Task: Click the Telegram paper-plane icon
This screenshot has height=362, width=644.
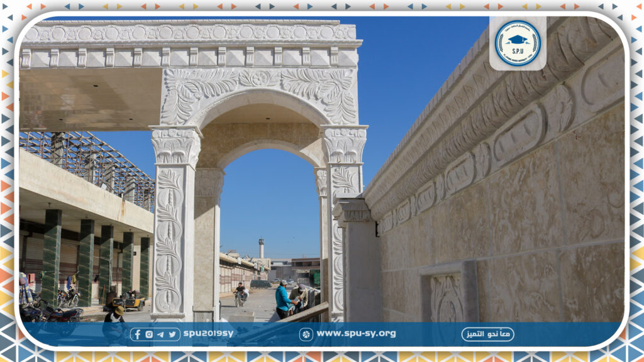Action: point(160,334)
